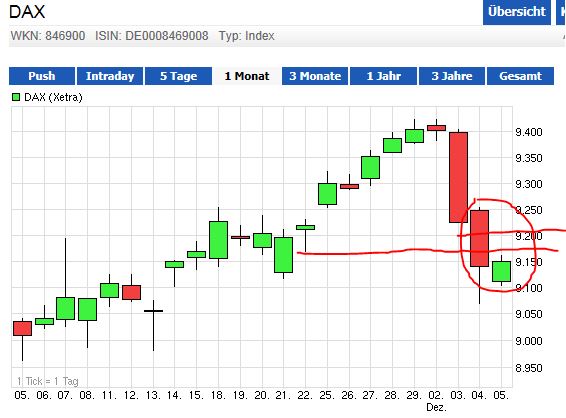
Task: Click the red candlestick for 03.
Action: [458, 177]
